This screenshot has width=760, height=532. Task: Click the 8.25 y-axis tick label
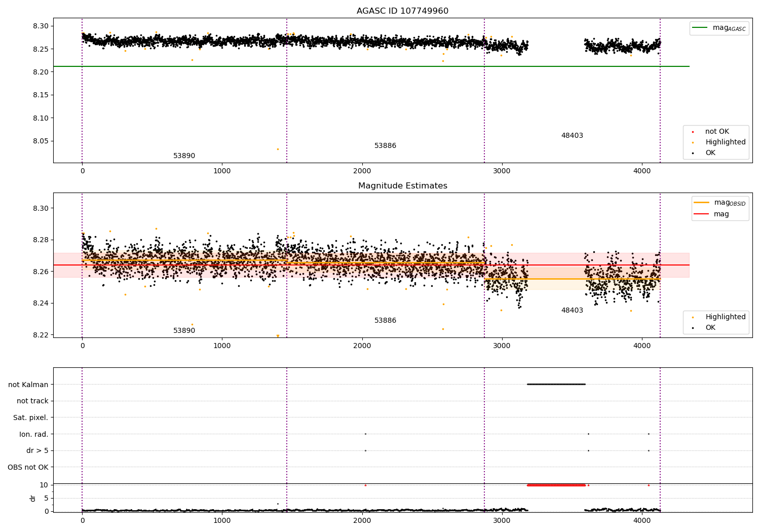(x=41, y=49)
